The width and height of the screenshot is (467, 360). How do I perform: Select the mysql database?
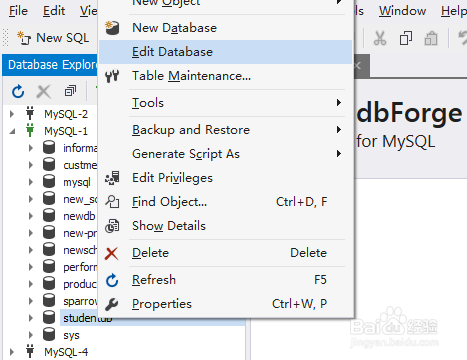point(77,182)
